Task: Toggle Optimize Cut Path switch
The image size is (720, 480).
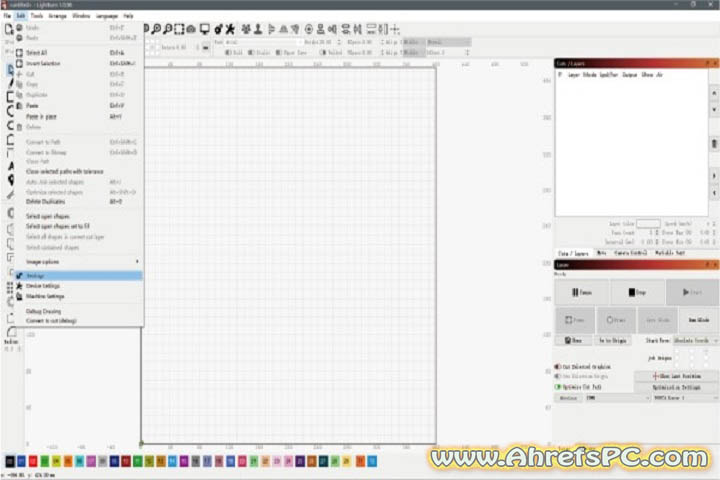Action: 558,387
